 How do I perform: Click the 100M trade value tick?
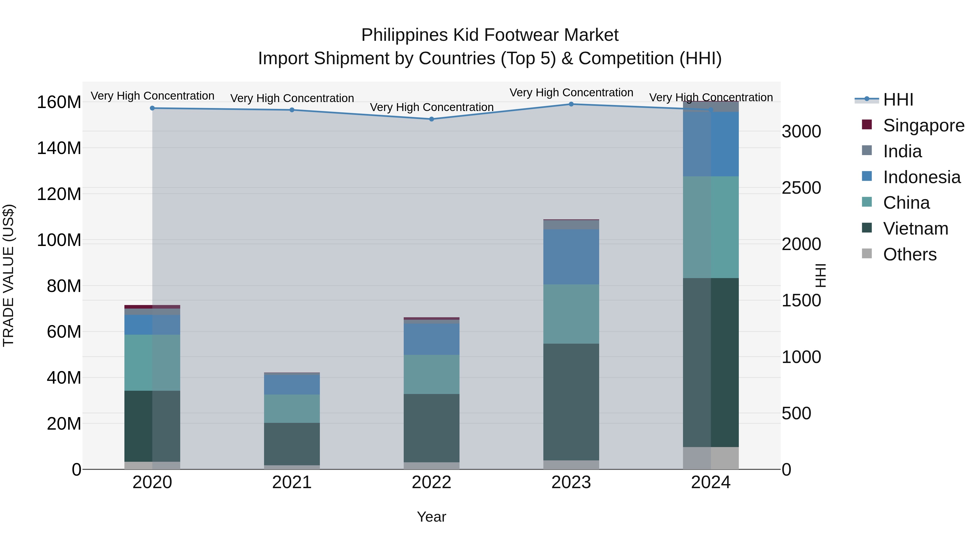59,240
